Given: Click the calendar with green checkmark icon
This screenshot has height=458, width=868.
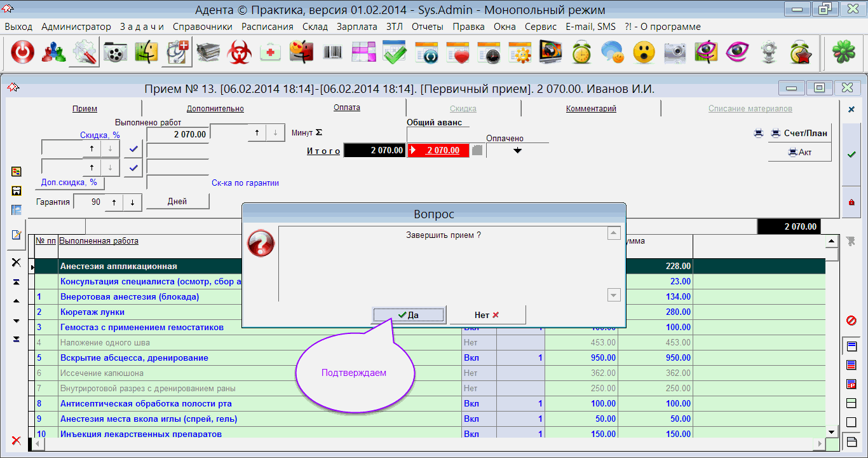Looking at the screenshot, I should [395, 53].
